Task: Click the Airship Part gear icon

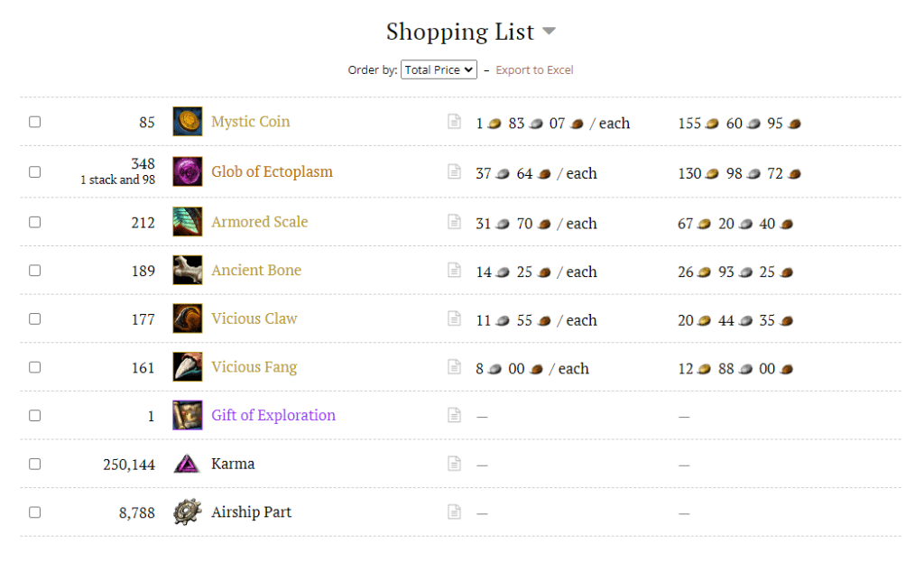Action: point(188,512)
